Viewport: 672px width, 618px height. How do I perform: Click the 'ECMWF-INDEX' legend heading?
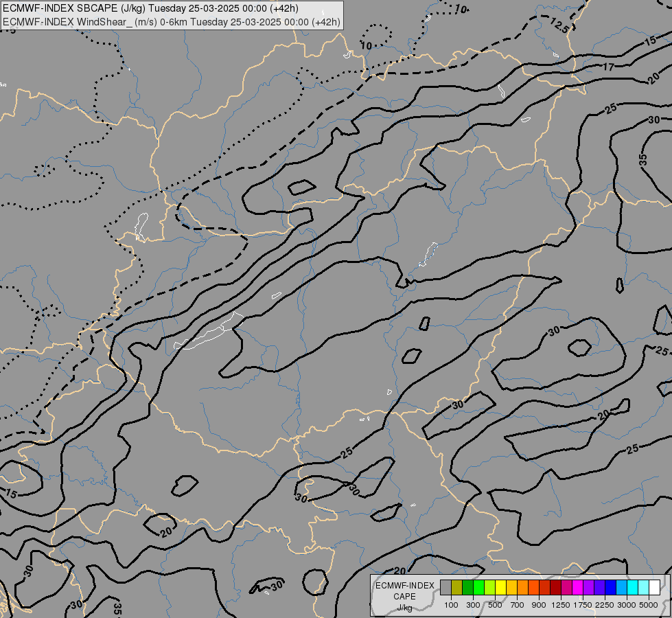[404, 586]
